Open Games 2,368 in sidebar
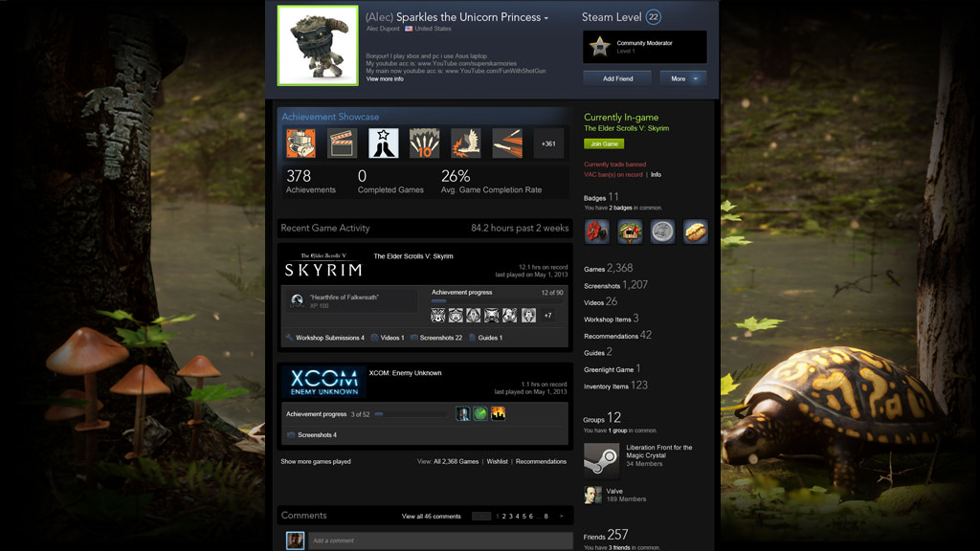980x551 pixels. [x=608, y=268]
